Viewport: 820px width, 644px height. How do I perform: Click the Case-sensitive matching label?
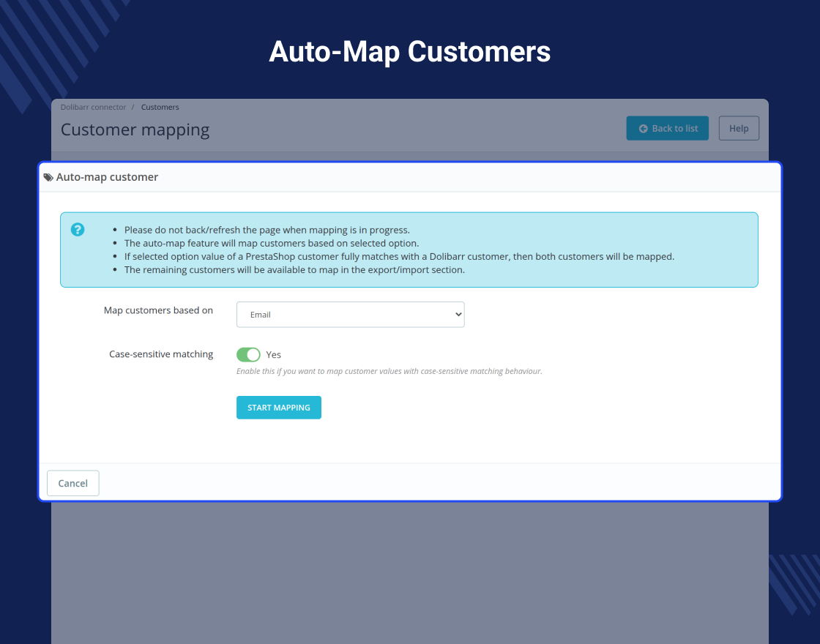point(161,354)
